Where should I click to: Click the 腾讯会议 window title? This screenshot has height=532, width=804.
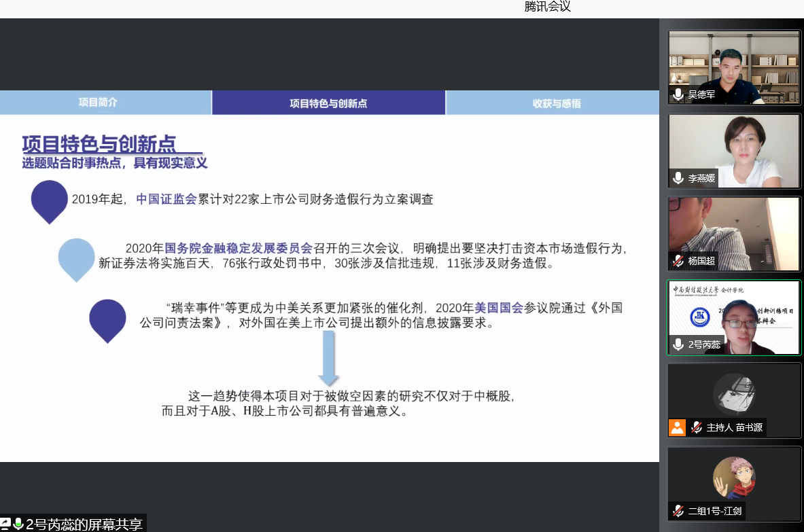coord(547,7)
